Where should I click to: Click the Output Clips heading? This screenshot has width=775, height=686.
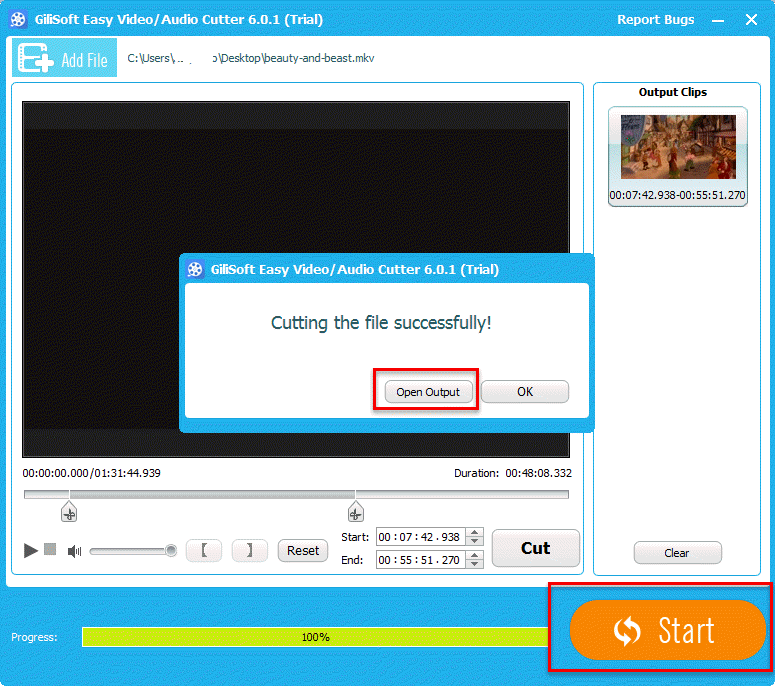pos(673,92)
